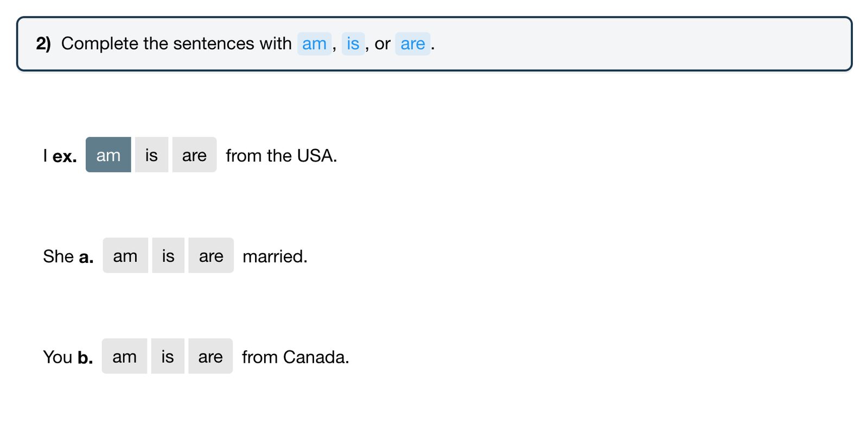This screenshot has width=868, height=425.
Task: Choose 'is' in the 'from the USA' sentence
Action: (151, 155)
